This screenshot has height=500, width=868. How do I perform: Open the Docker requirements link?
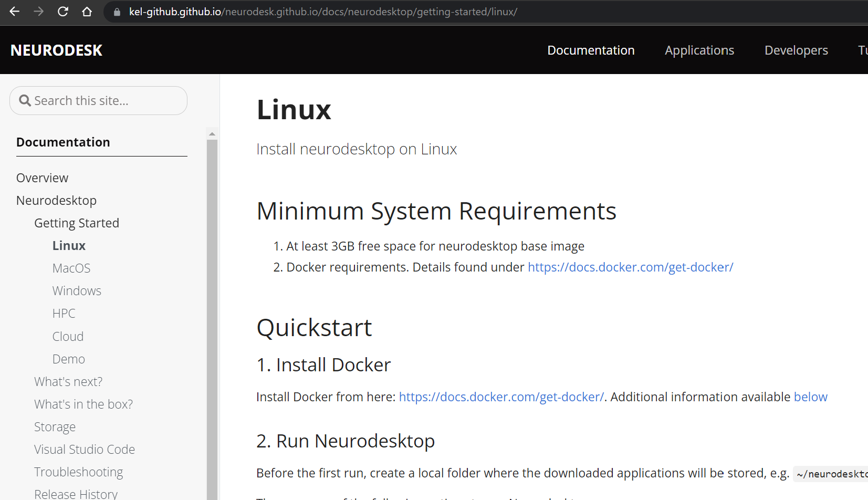pyautogui.click(x=630, y=267)
